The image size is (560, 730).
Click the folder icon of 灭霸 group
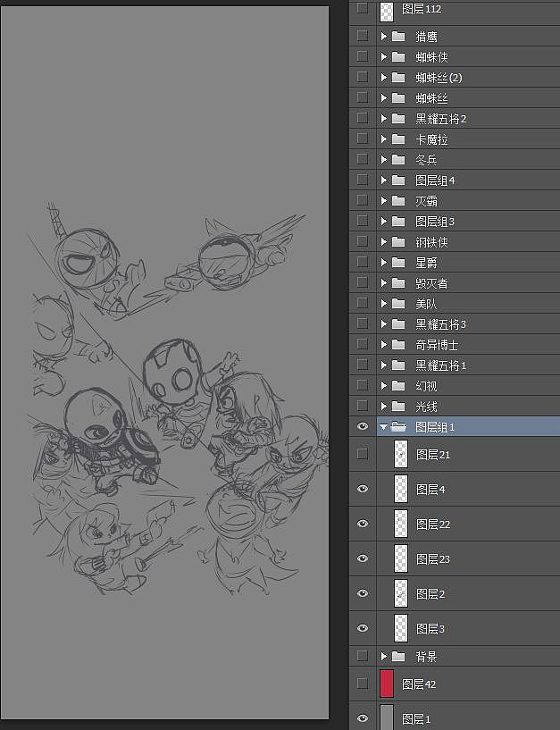click(398, 201)
